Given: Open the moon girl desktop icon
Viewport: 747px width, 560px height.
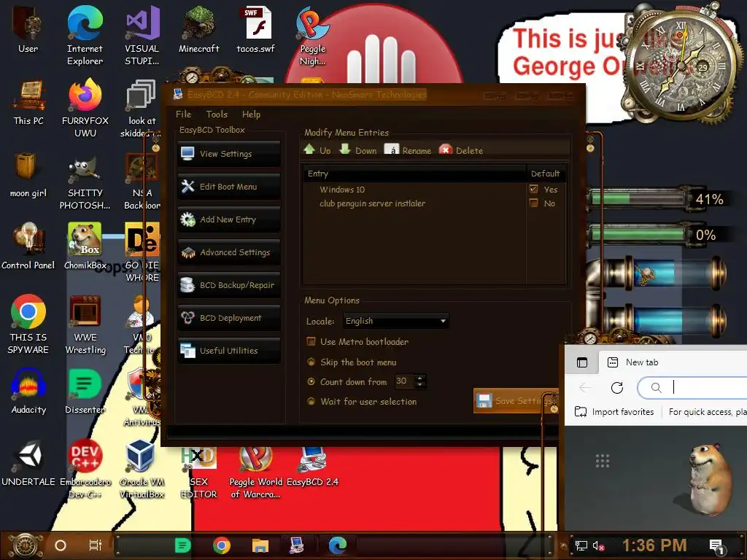Looking at the screenshot, I should coord(28,174).
